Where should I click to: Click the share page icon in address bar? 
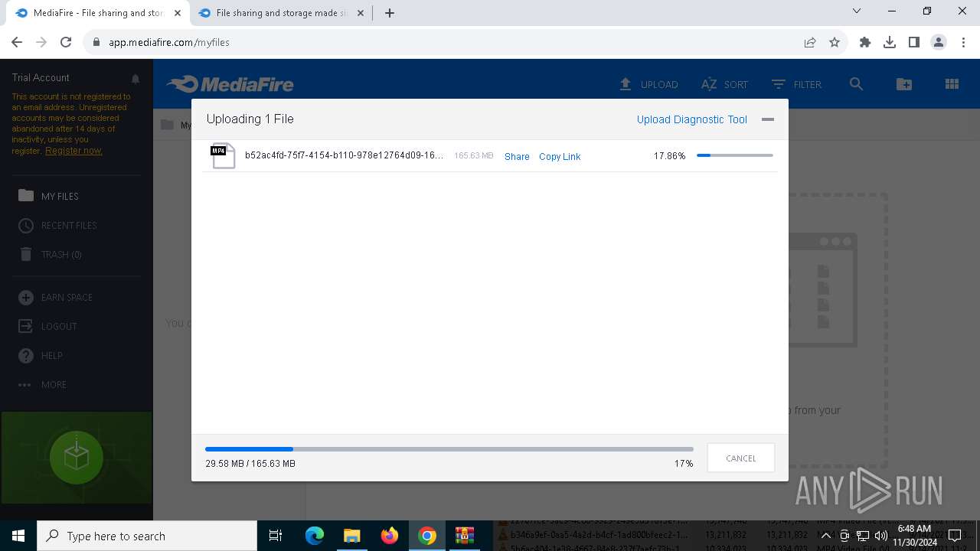pos(810,42)
